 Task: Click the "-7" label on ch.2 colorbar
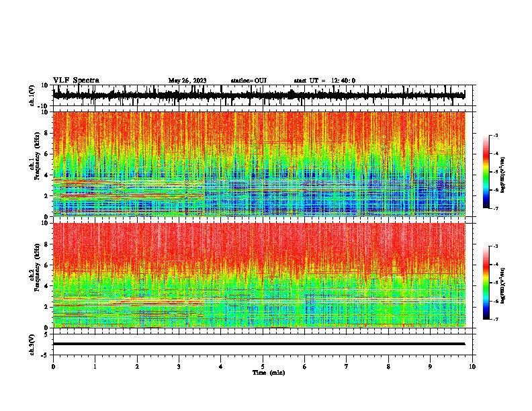(x=496, y=319)
